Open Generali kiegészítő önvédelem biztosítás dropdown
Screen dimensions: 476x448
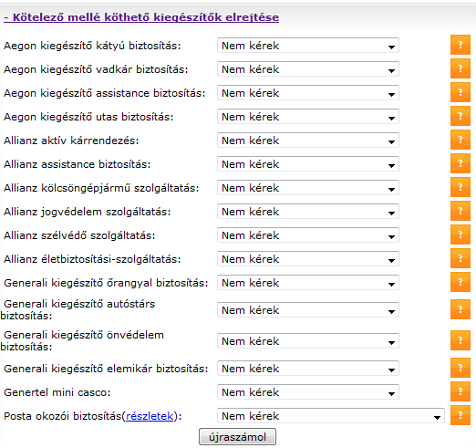pos(308,341)
